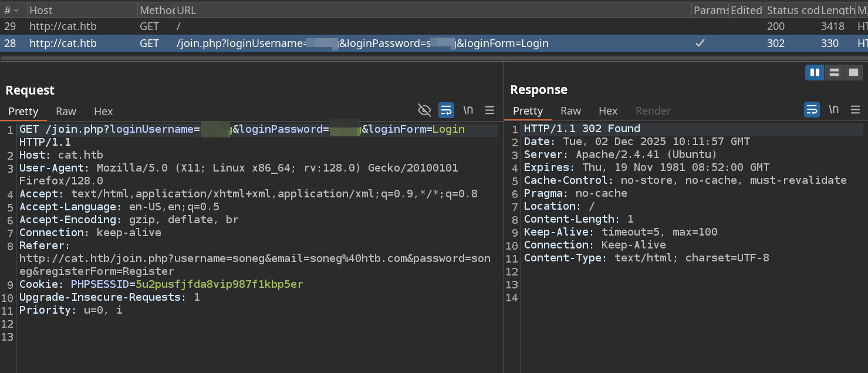
Task: Click the # column sort arrow
Action: (16, 10)
